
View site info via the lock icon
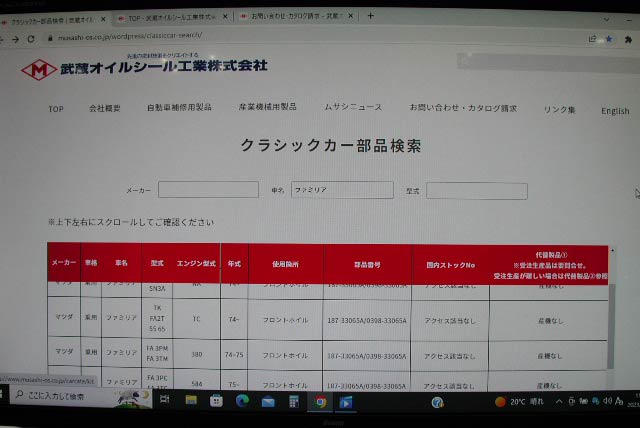coord(50,38)
